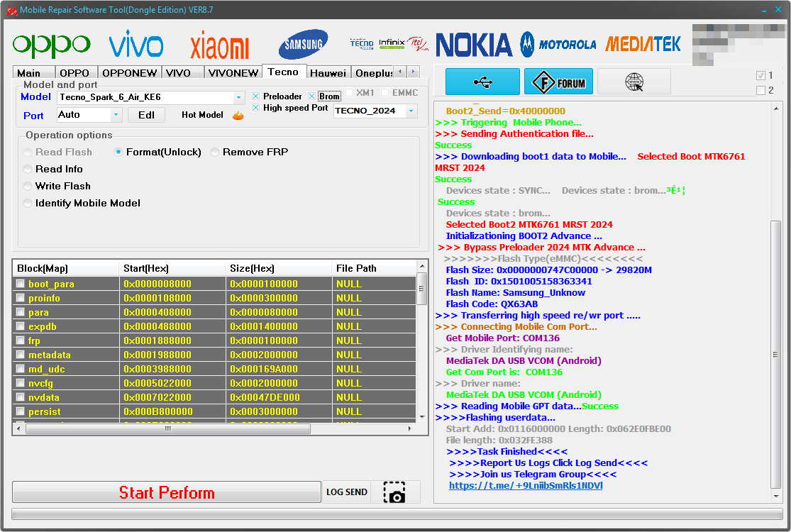The width and height of the screenshot is (791, 532).
Task: Switch to the OPPO tab
Action: tap(74, 73)
